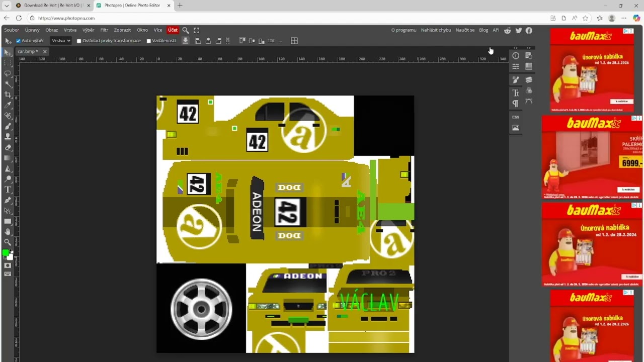Enable the Vzdálenosti checkbox
Screen dimensions: 644x362
point(148,41)
